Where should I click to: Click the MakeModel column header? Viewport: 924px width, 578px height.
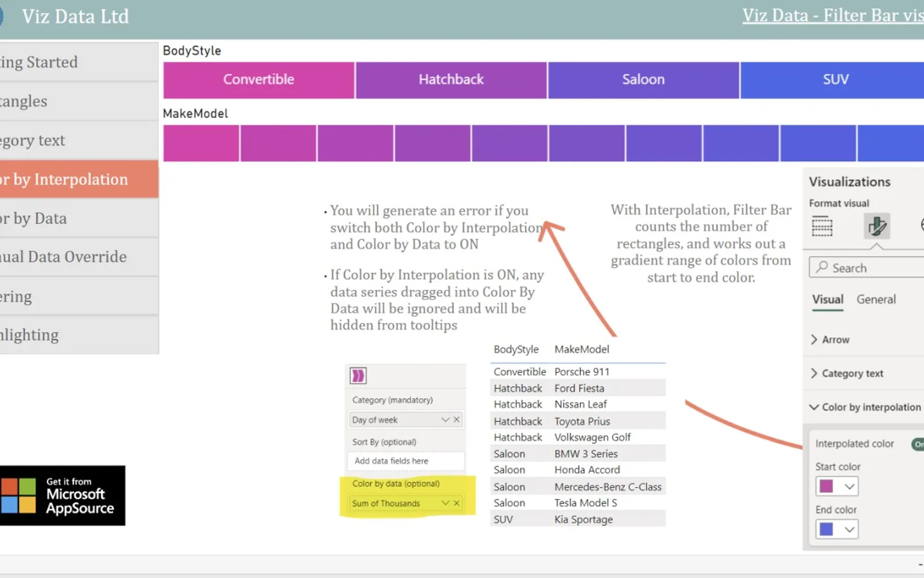pos(582,349)
